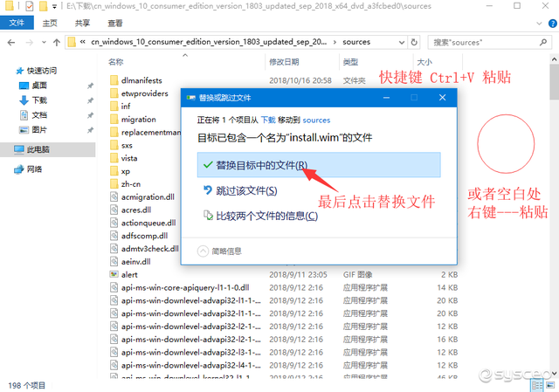The height and width of the screenshot is (392, 559).
Task: Choose 比较两个文件的信息(C) option
Action: tap(266, 216)
